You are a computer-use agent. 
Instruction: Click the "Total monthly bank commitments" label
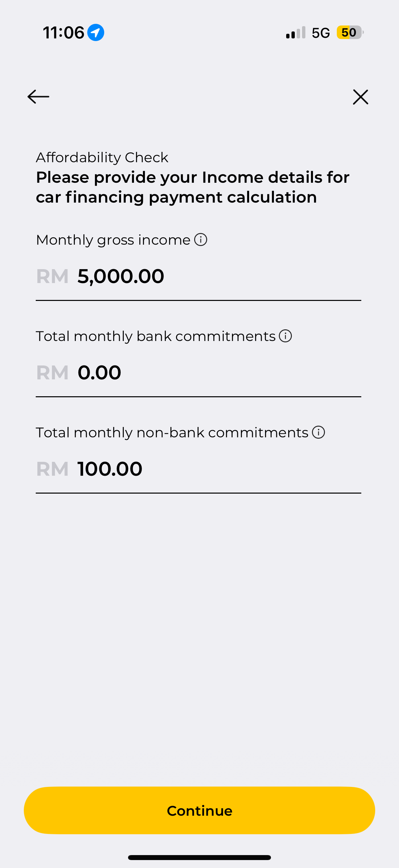155,336
